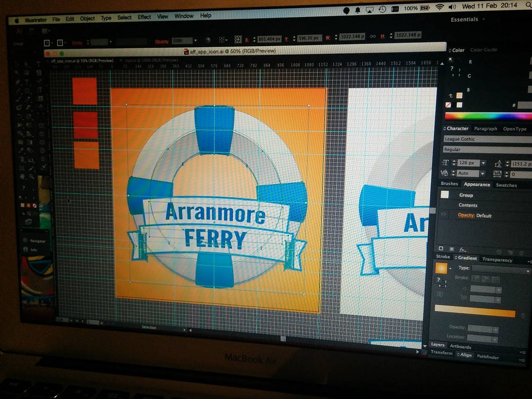Open Time Machine menu bar icon
The height and width of the screenshot is (399, 532).
coord(382,10)
